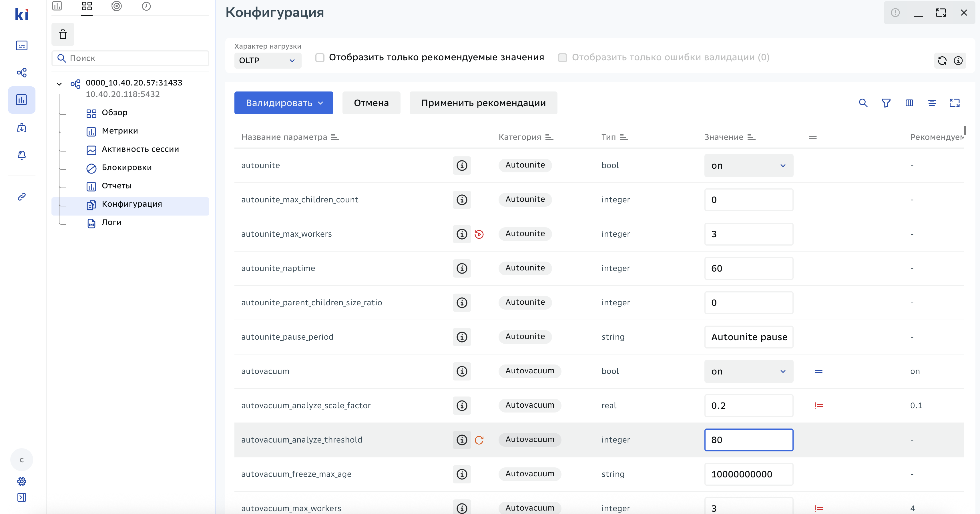Click the monitoring chart icon in sidebar
The height and width of the screenshot is (514, 980).
22,100
